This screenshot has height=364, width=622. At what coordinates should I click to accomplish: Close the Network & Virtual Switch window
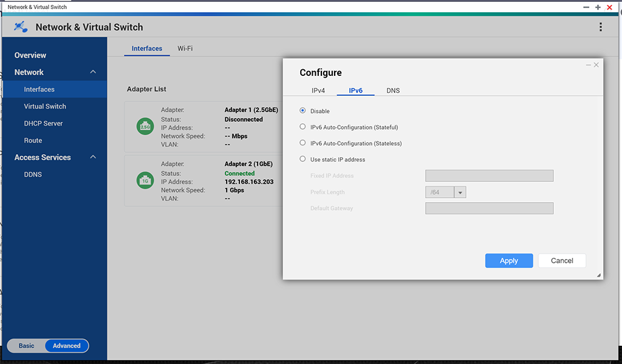point(609,7)
